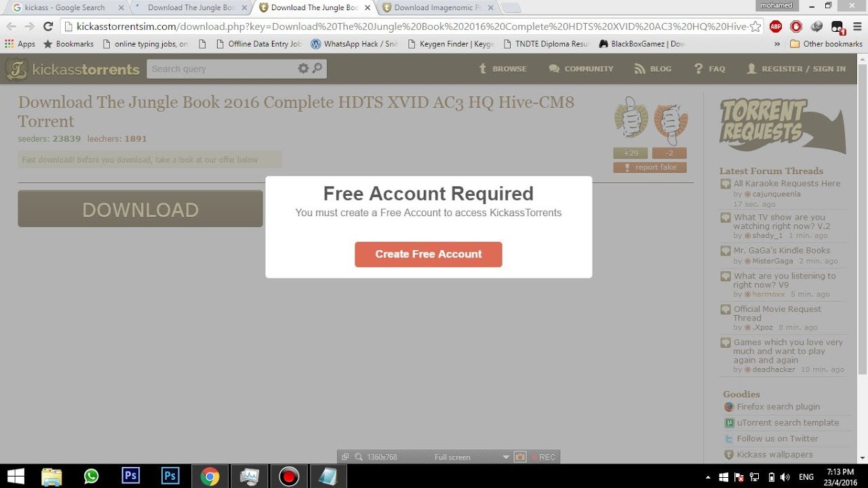Click the report fake button

tap(650, 167)
